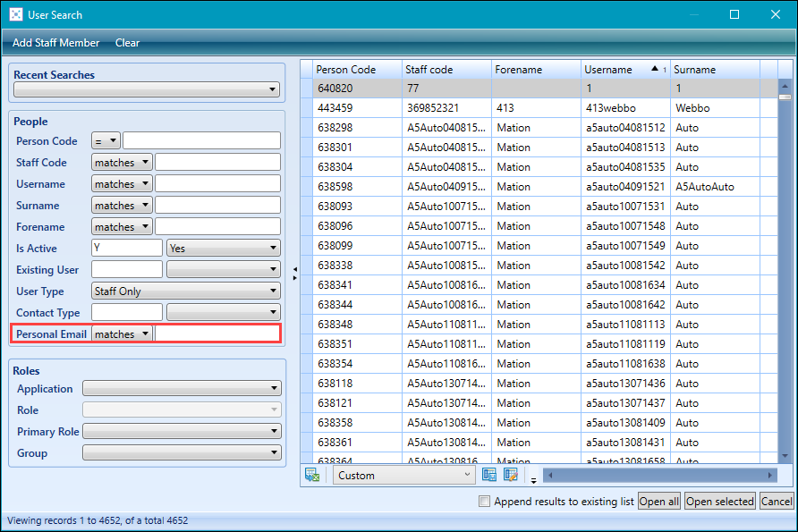Click username a5auto10081634 cell
Image resolution: width=798 pixels, height=532 pixels.
click(626, 285)
